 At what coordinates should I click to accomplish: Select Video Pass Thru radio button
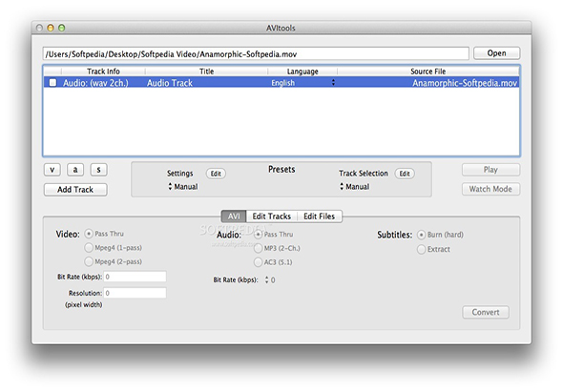[x=89, y=234]
